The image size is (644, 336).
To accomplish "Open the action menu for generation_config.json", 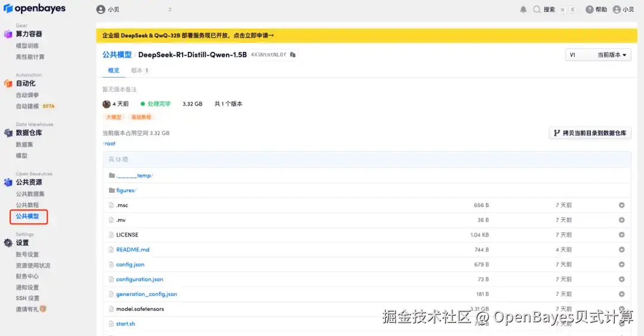I will pyautogui.click(x=622, y=294).
